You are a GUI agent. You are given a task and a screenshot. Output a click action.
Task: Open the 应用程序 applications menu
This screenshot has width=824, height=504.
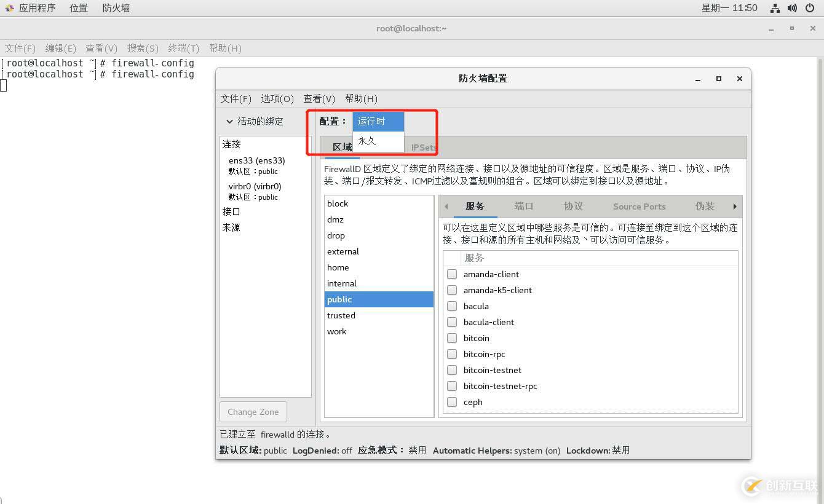[x=37, y=8]
